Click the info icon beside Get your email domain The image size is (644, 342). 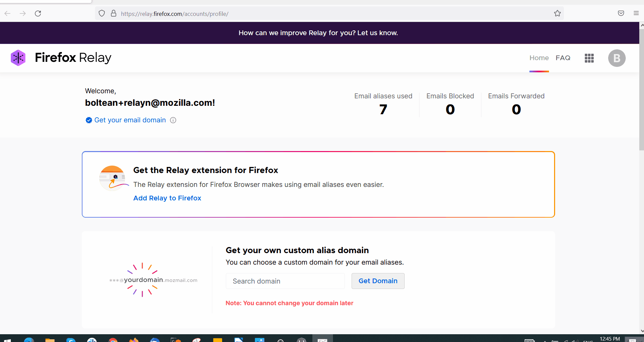click(173, 120)
